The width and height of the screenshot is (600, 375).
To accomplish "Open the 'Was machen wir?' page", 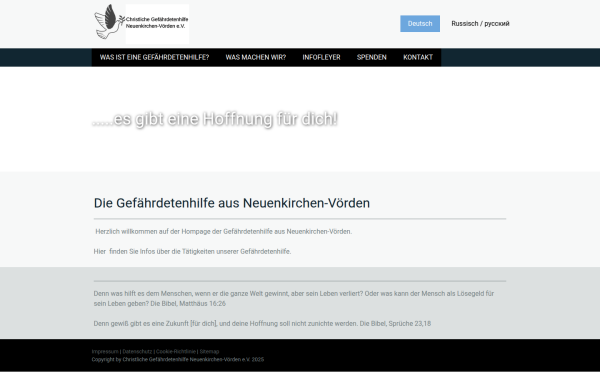I will tap(256, 57).
